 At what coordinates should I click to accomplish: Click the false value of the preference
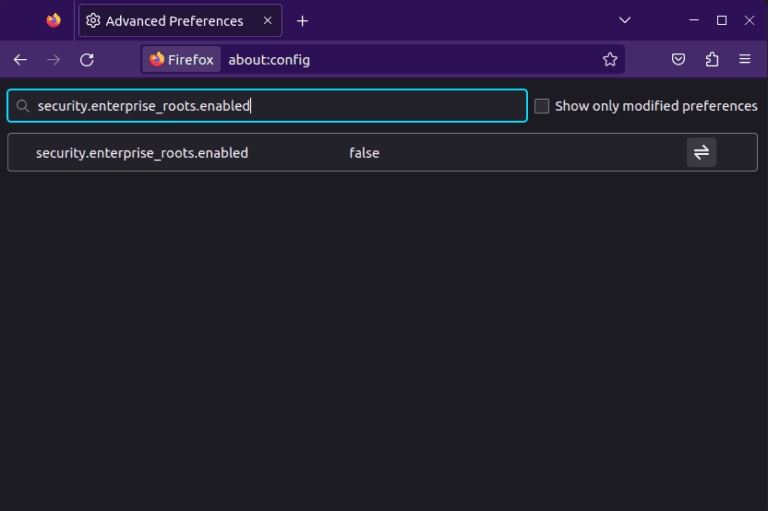point(364,153)
